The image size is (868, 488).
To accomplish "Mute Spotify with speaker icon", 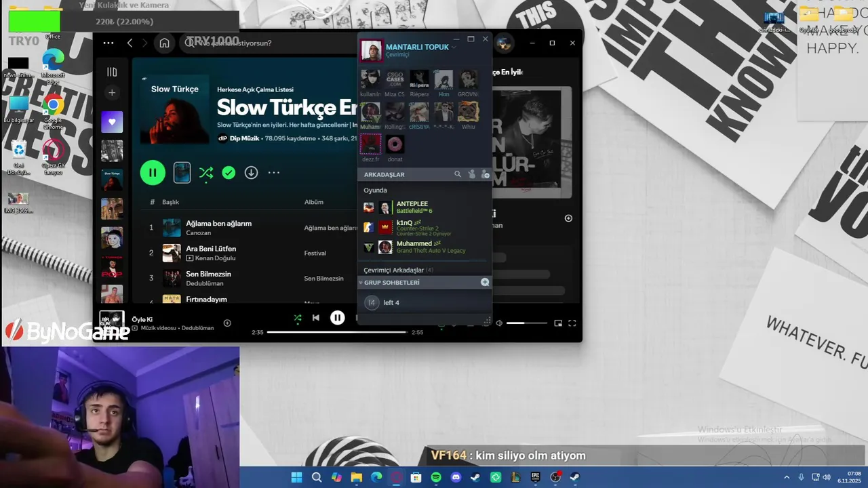I will pyautogui.click(x=499, y=323).
